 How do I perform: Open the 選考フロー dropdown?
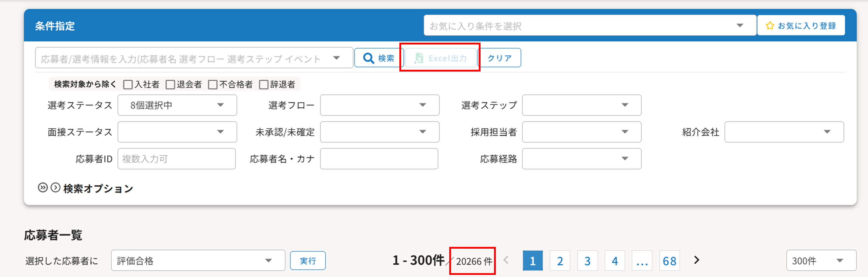380,105
